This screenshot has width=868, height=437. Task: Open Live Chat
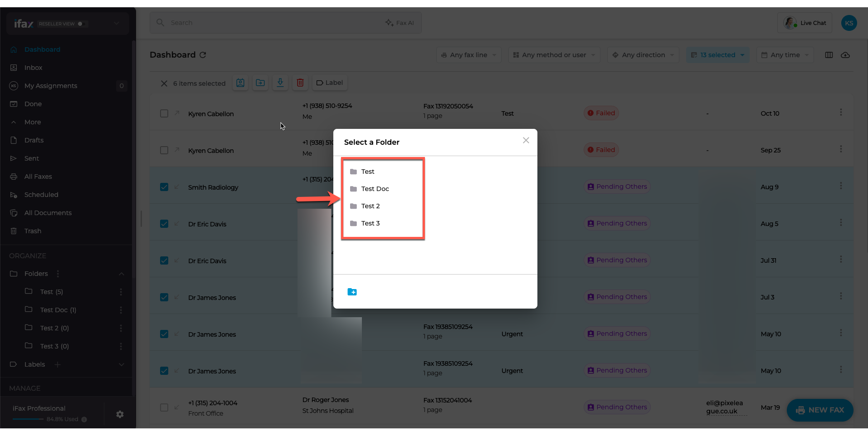pos(804,22)
